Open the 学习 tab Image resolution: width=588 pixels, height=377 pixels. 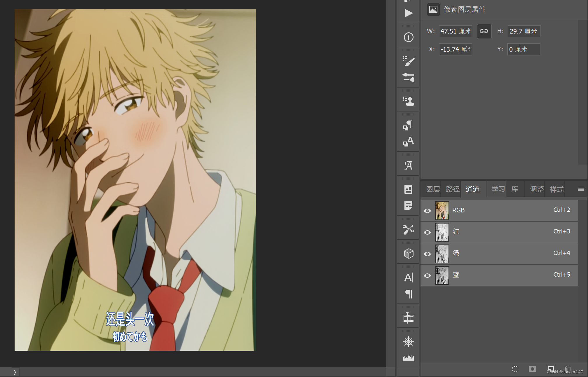pos(498,189)
